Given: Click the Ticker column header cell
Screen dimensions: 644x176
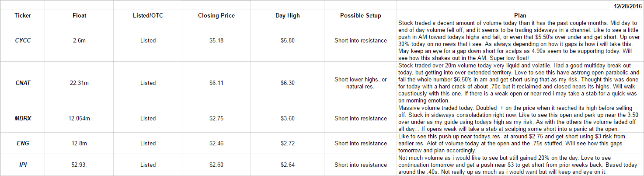Looking at the screenshot, I should tap(23, 15).
